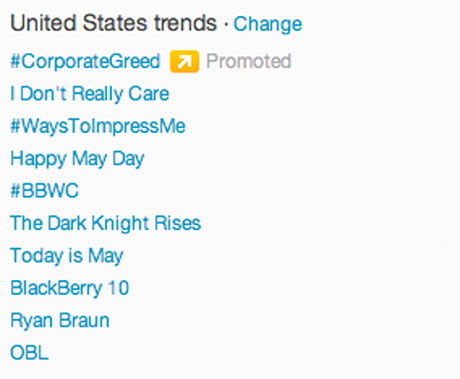Screen dimensions: 460x379
Task: Open the I Don't Really Care trend
Action: pos(90,93)
